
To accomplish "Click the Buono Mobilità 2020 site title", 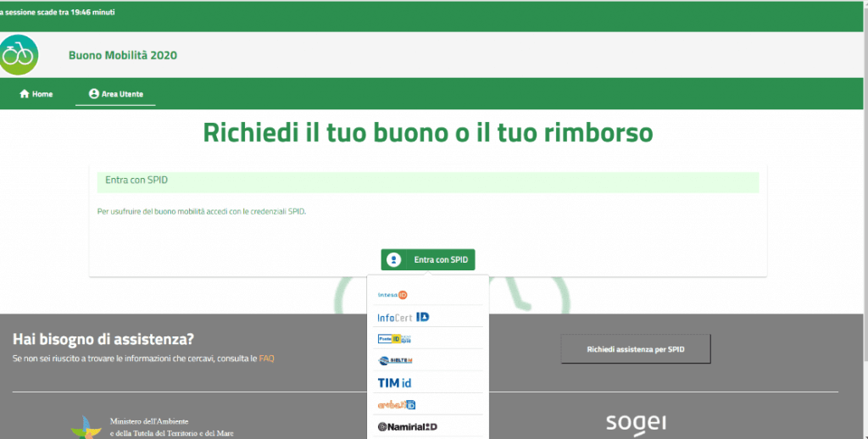I will click(123, 56).
